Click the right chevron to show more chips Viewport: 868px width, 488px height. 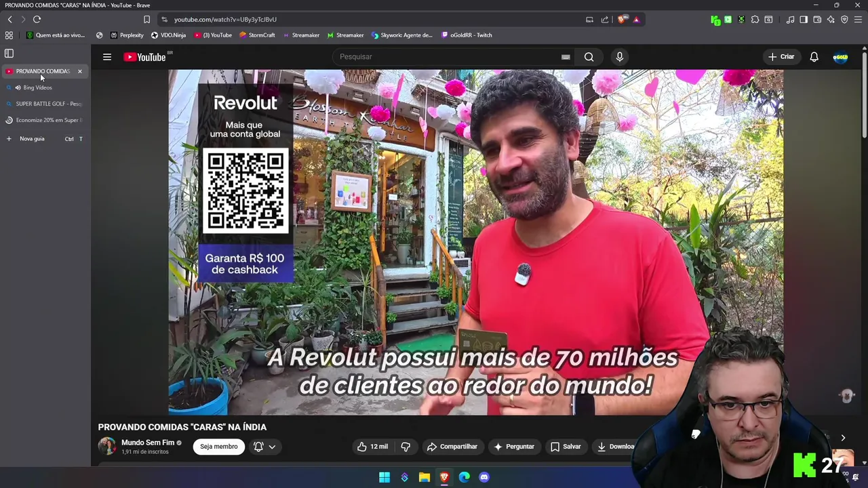tap(843, 438)
